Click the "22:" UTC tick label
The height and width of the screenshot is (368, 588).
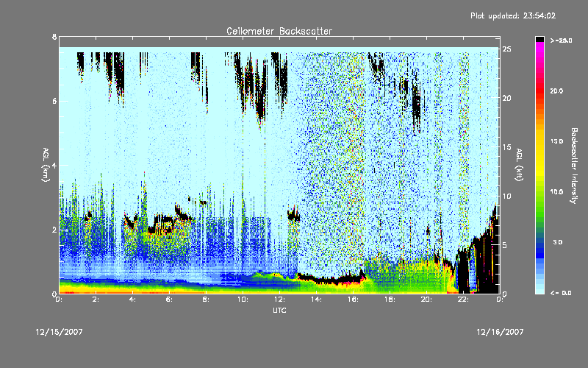tap(463, 300)
